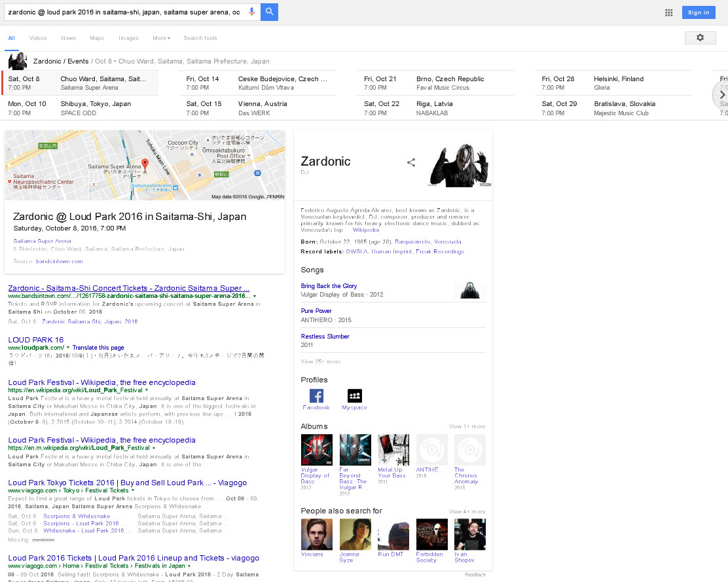Image resolution: width=728 pixels, height=582 pixels.
Task: Switch to the Maps tab
Action: click(x=97, y=38)
